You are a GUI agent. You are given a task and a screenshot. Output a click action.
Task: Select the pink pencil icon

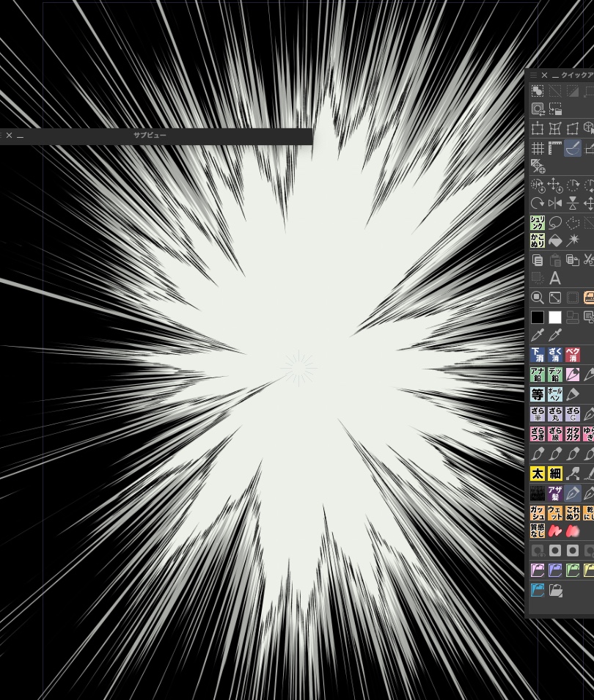click(573, 375)
